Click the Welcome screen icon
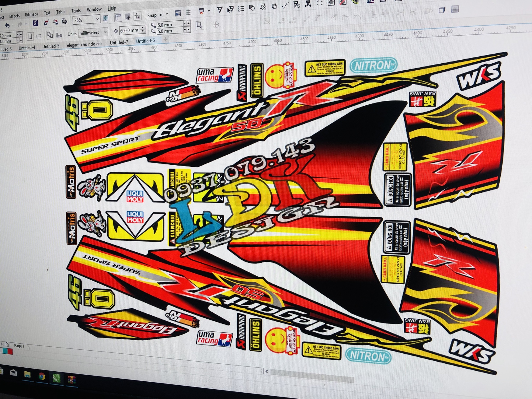The image size is (532, 399). pos(178,13)
